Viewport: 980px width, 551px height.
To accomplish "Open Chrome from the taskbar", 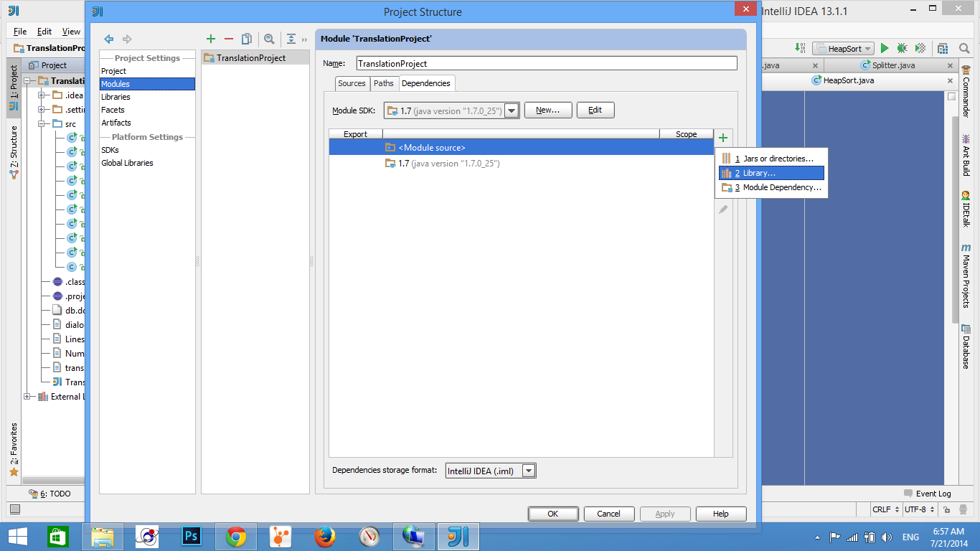I will 236,536.
